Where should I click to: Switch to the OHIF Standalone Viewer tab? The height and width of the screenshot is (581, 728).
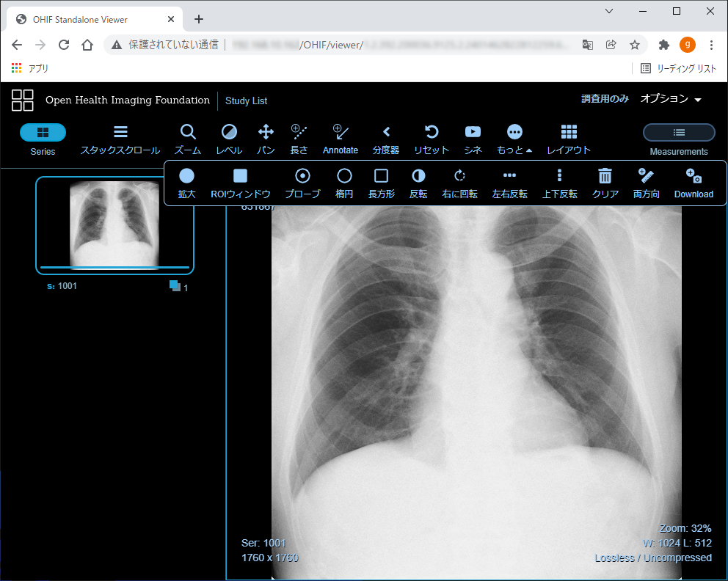[95, 20]
